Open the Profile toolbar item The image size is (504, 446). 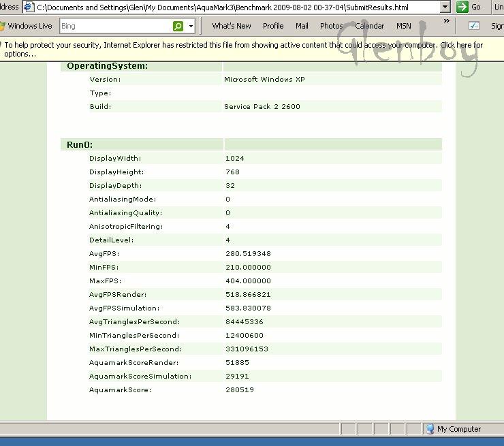coord(273,26)
